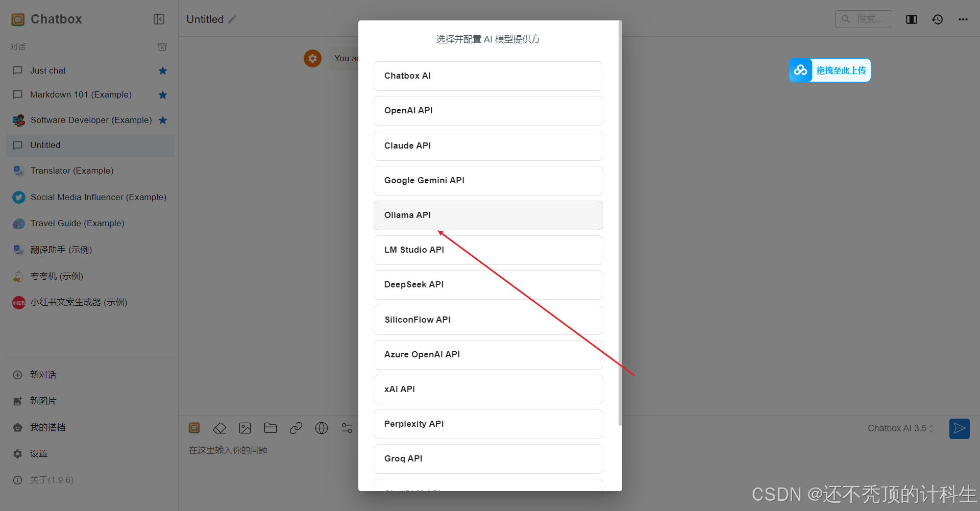
Task: Select SiliconFlow API provider
Action: pos(488,320)
